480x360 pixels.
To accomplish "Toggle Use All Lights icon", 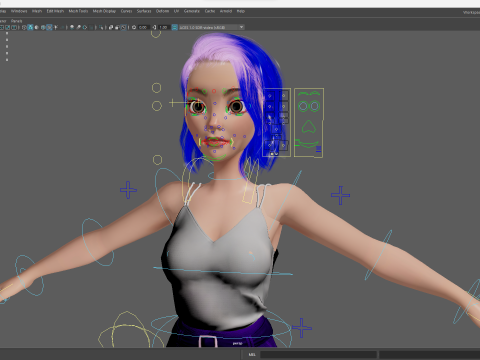I will pyautogui.click(x=56, y=27).
